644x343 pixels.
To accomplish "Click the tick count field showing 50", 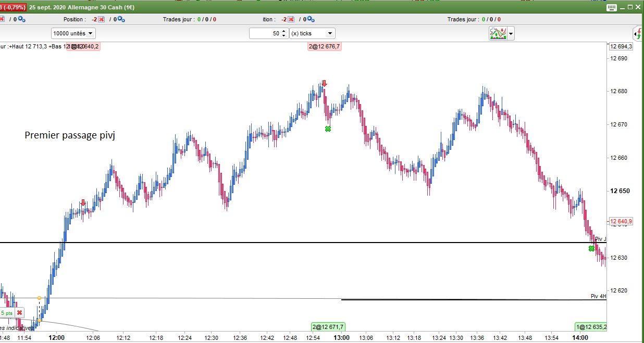I will [x=265, y=33].
